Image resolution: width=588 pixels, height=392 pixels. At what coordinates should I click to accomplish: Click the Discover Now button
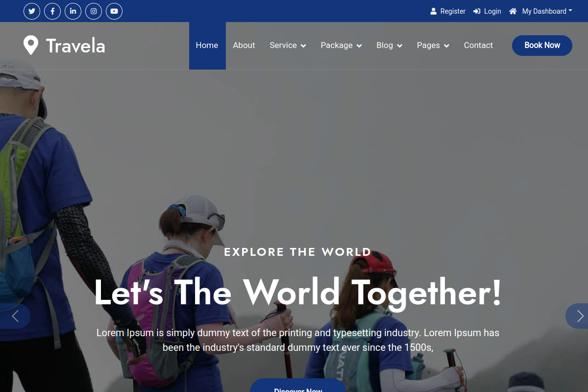pos(298,386)
